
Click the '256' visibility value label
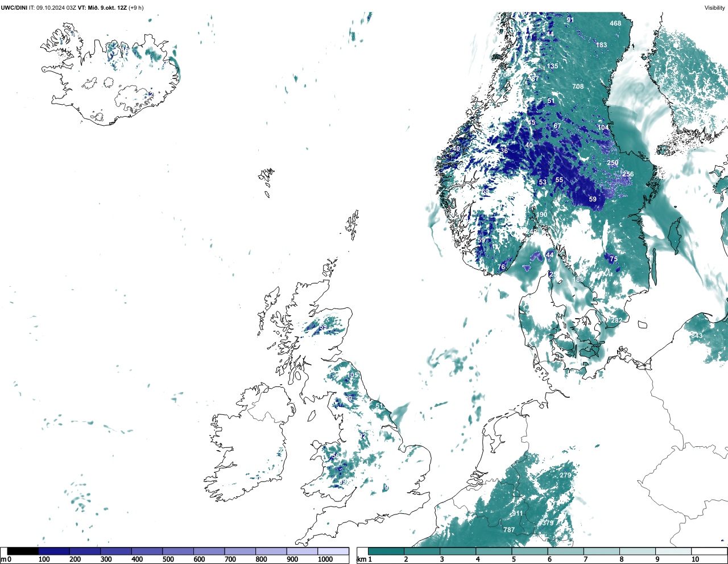click(x=628, y=174)
